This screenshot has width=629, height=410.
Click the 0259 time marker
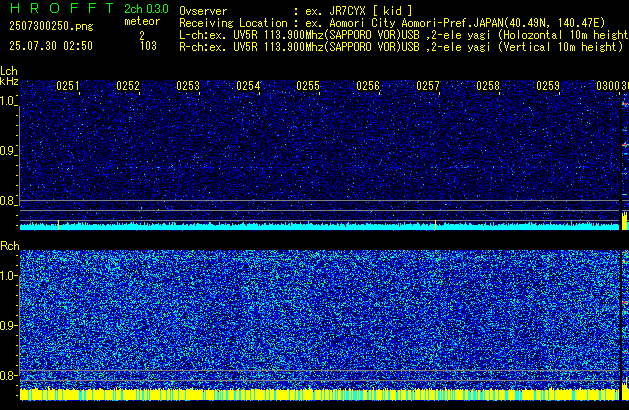click(548, 86)
